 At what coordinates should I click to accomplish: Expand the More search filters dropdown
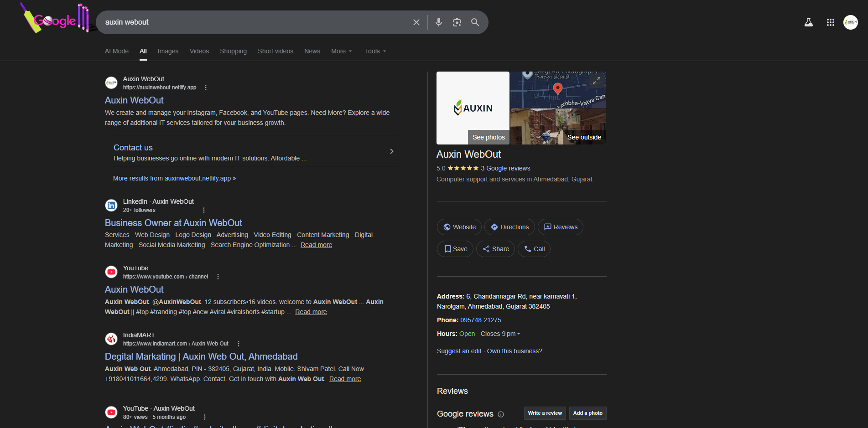[x=342, y=51]
